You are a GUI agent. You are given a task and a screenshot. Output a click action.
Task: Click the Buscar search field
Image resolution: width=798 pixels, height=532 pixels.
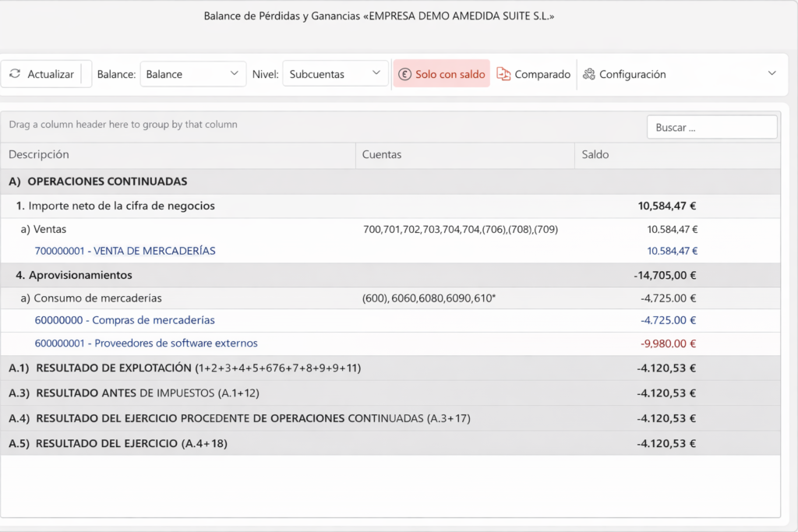coord(711,126)
